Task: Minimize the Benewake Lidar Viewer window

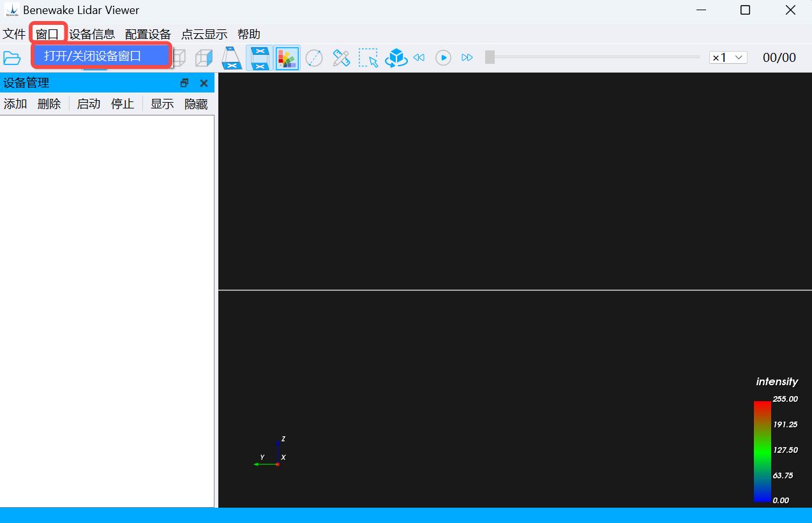Action: pyautogui.click(x=702, y=10)
